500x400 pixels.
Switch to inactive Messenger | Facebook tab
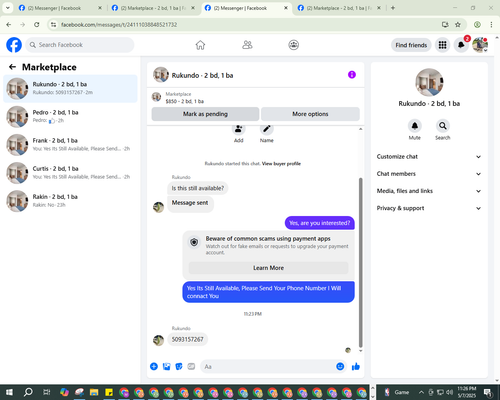(x=60, y=8)
